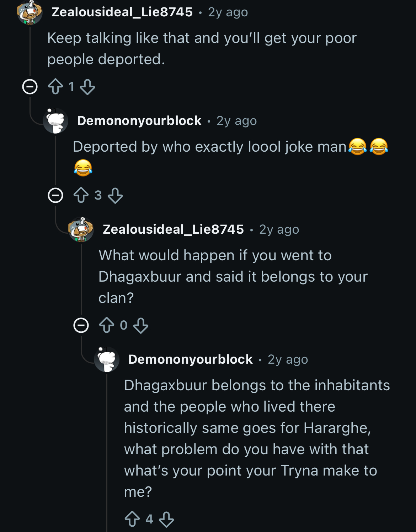Tap the top comment's Zealousideal_Lie8745 avatar

30,13
